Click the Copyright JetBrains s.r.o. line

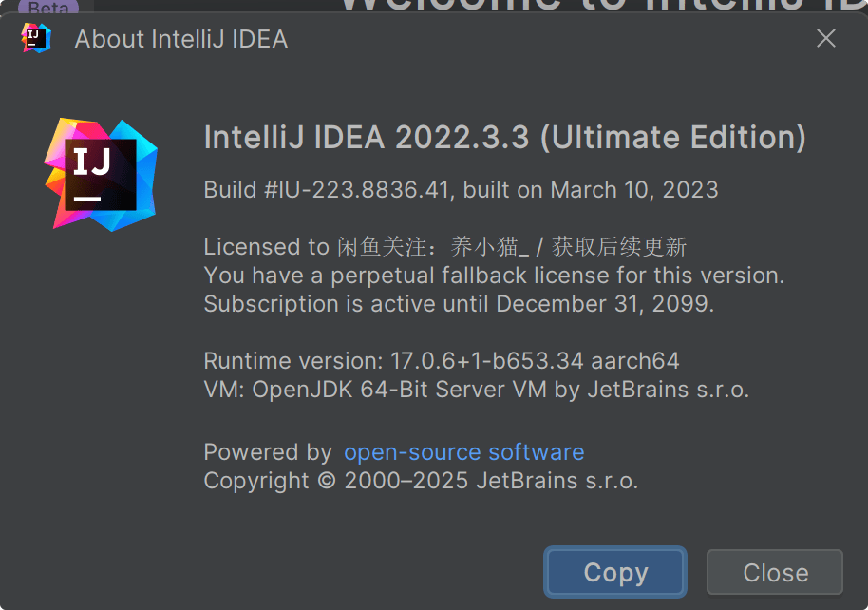(x=421, y=481)
